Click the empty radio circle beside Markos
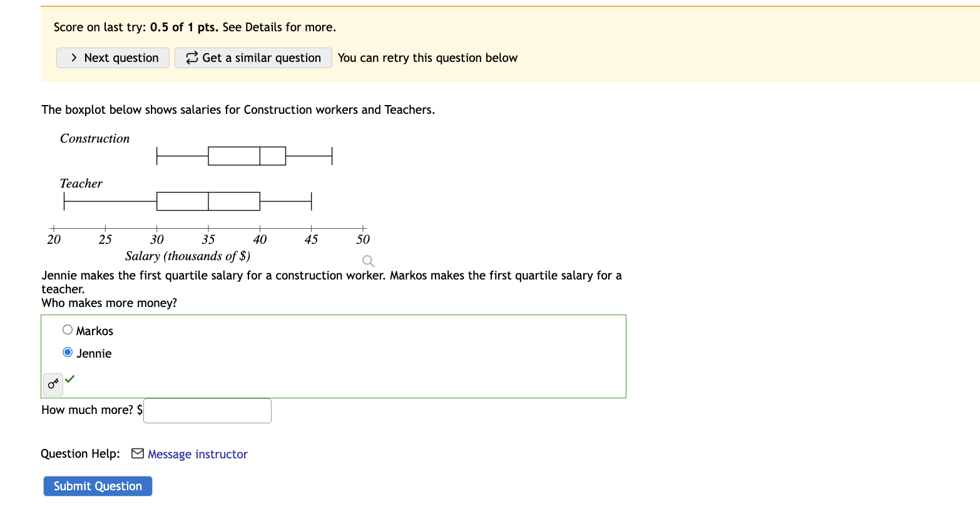The height and width of the screenshot is (514, 980). click(67, 330)
